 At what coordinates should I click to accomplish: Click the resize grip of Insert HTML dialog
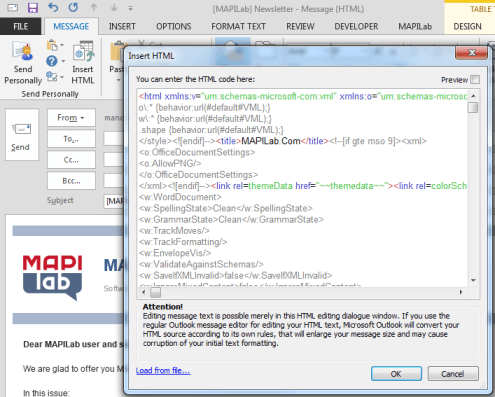(x=482, y=386)
